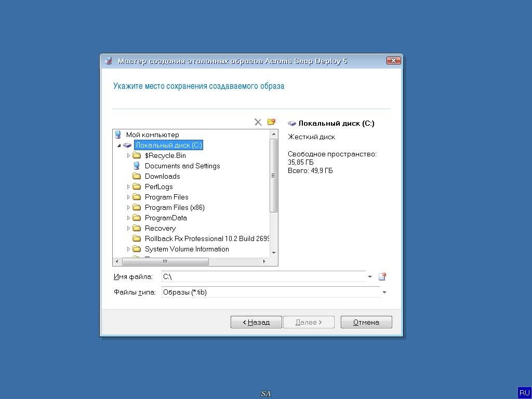Click the Имя файла input field showing C:\
This screenshot has width=532, height=399.
tap(263, 276)
